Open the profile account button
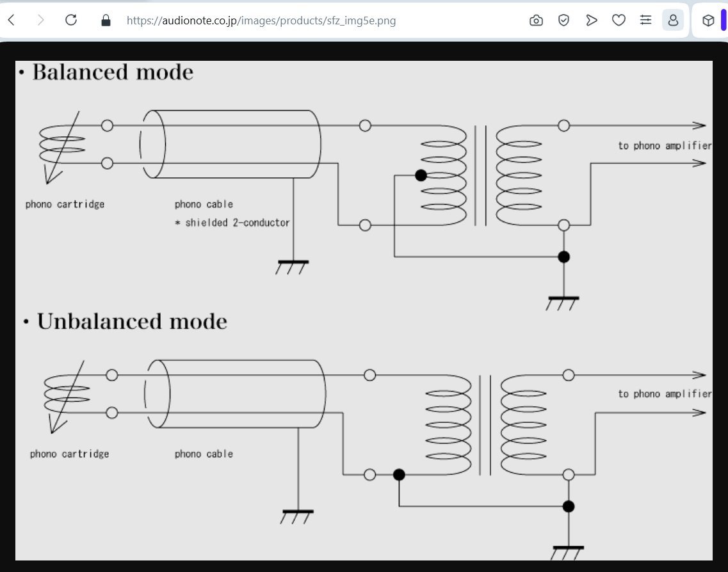Screen dimensions: 728x572 point(673,20)
